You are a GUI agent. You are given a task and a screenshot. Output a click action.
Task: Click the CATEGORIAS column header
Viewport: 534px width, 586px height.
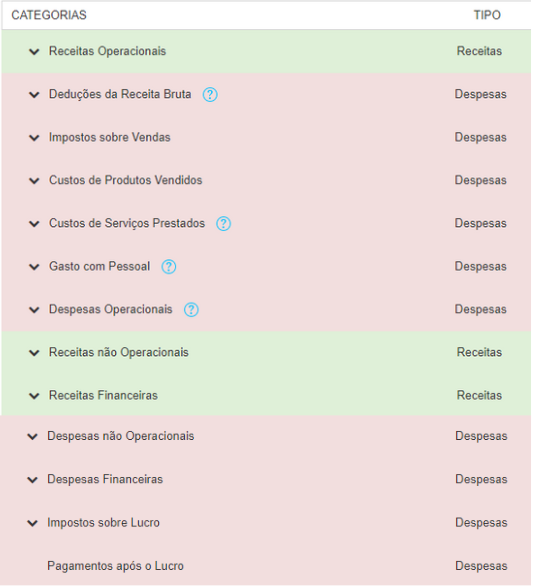click(x=49, y=15)
